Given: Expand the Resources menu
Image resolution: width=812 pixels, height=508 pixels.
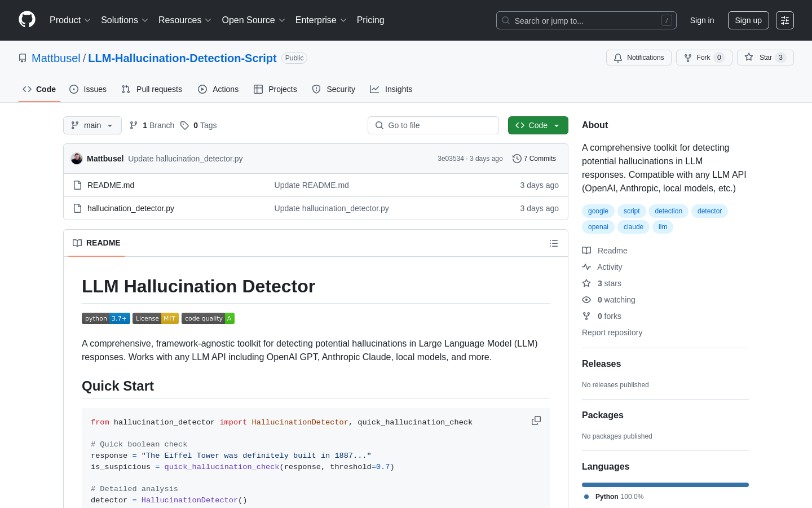Looking at the screenshot, I should [185, 20].
